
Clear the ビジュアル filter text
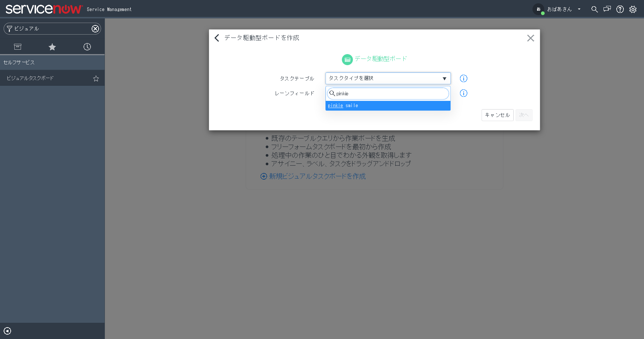(95, 28)
